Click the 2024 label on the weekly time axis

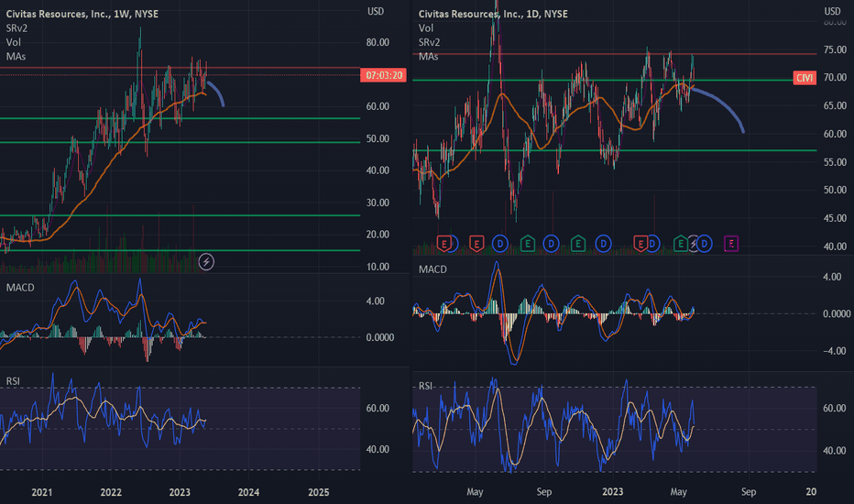pyautogui.click(x=248, y=492)
